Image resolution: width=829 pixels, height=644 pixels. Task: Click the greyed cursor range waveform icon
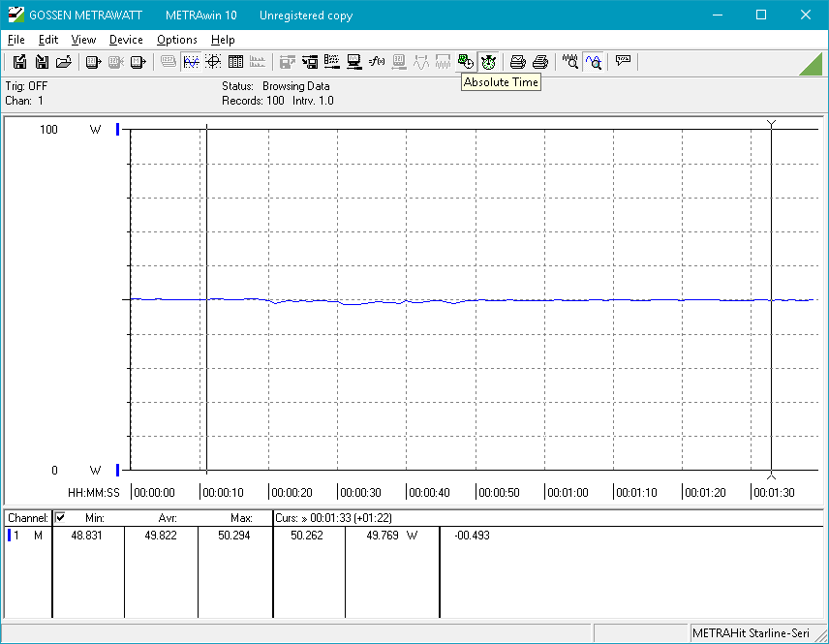[x=421, y=62]
